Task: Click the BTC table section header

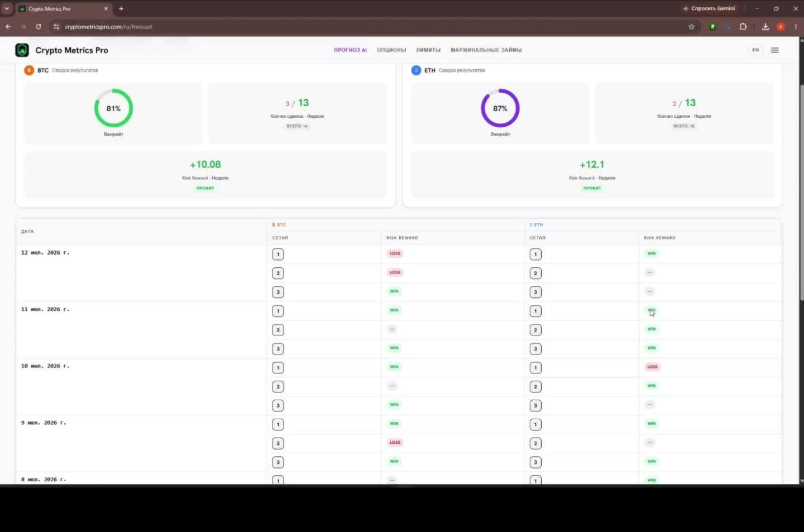Action: (279, 224)
